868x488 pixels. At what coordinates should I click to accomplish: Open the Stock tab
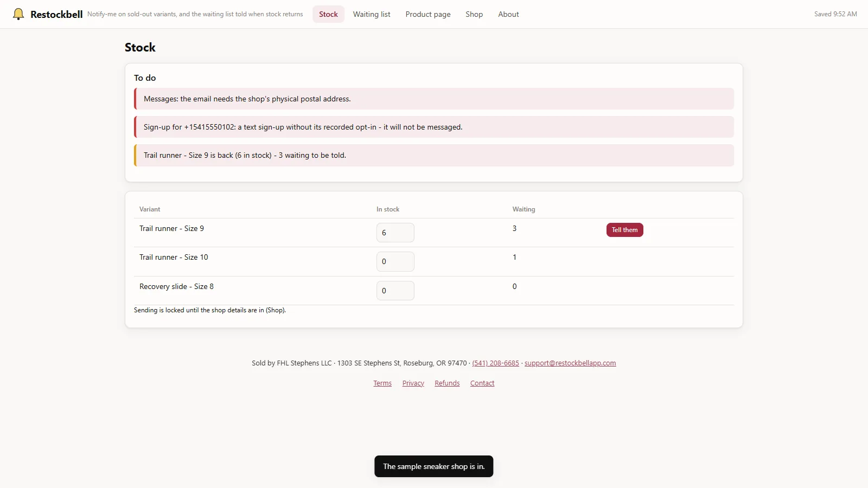328,14
